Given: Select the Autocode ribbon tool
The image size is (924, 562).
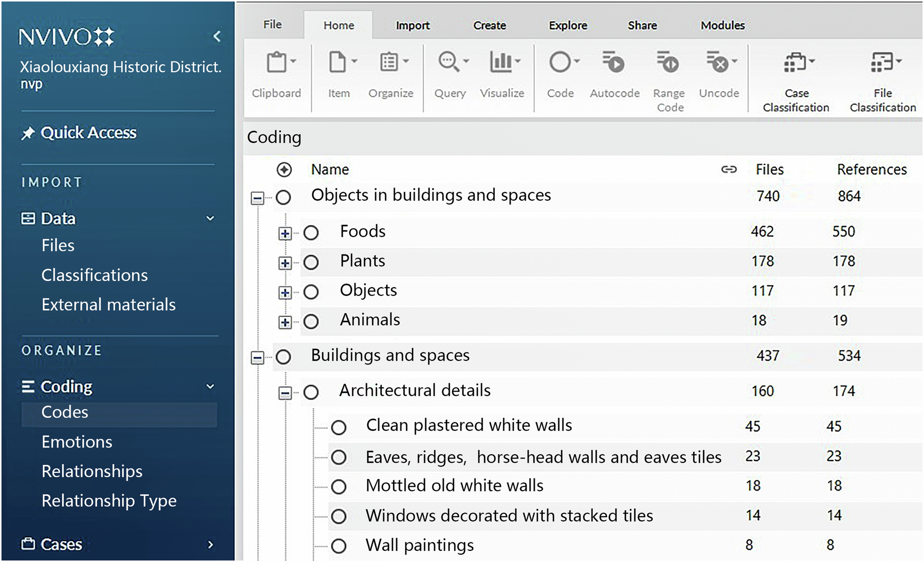Looking at the screenshot, I should coord(614,62).
